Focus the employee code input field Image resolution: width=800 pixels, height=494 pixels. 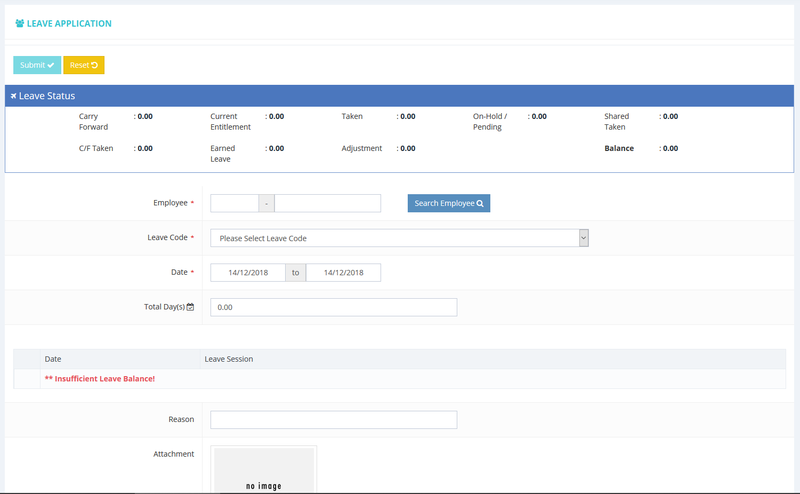point(234,203)
